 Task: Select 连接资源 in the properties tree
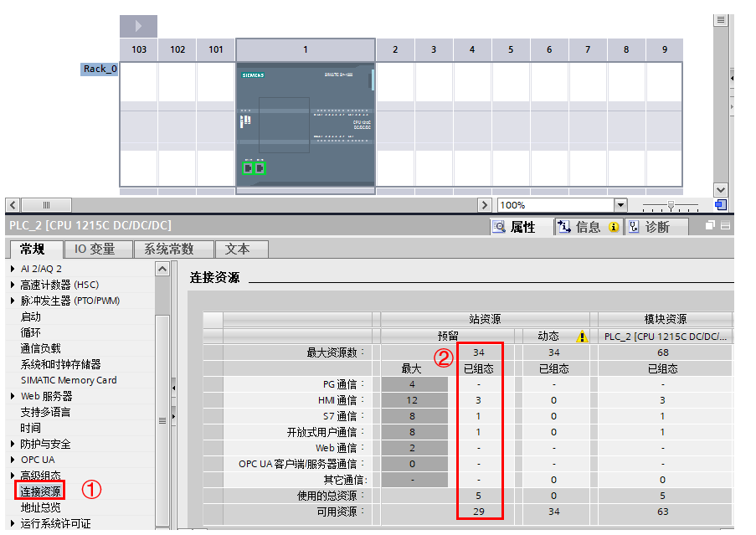40,491
